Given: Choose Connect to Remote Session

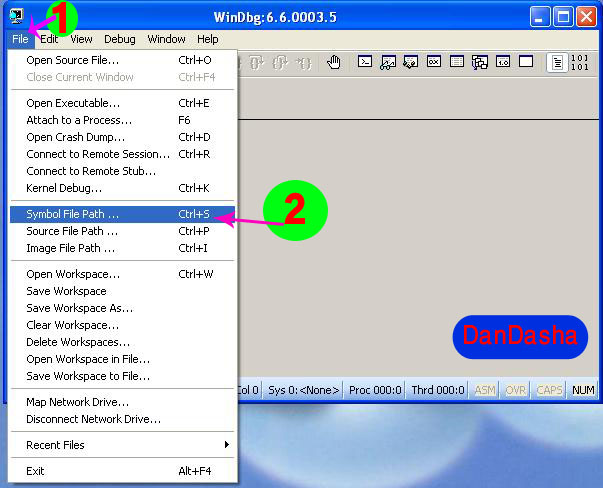Looking at the screenshot, I should click(x=122, y=154).
